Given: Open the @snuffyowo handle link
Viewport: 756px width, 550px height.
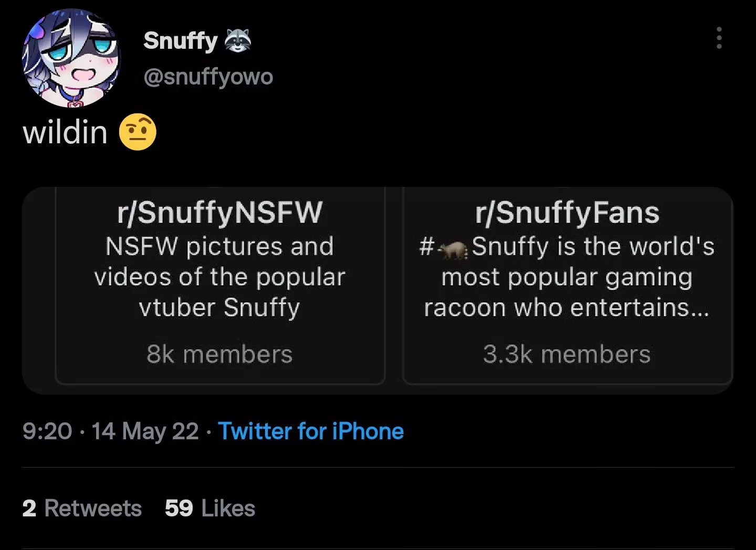Looking at the screenshot, I should coord(208,77).
